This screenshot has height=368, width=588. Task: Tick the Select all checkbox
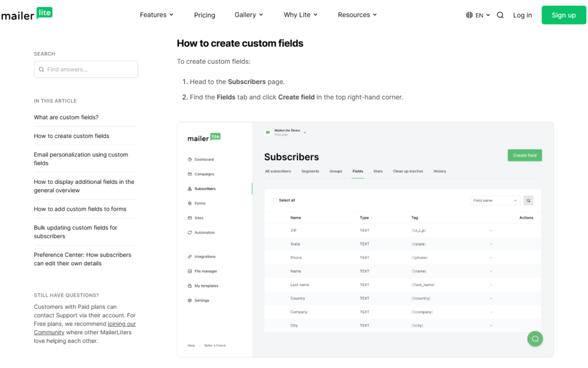click(x=275, y=200)
